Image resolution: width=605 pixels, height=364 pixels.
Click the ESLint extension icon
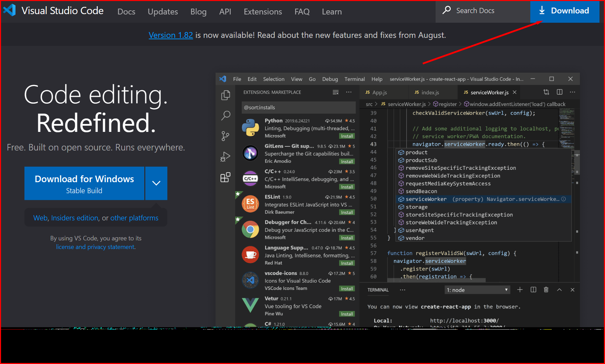[250, 204]
